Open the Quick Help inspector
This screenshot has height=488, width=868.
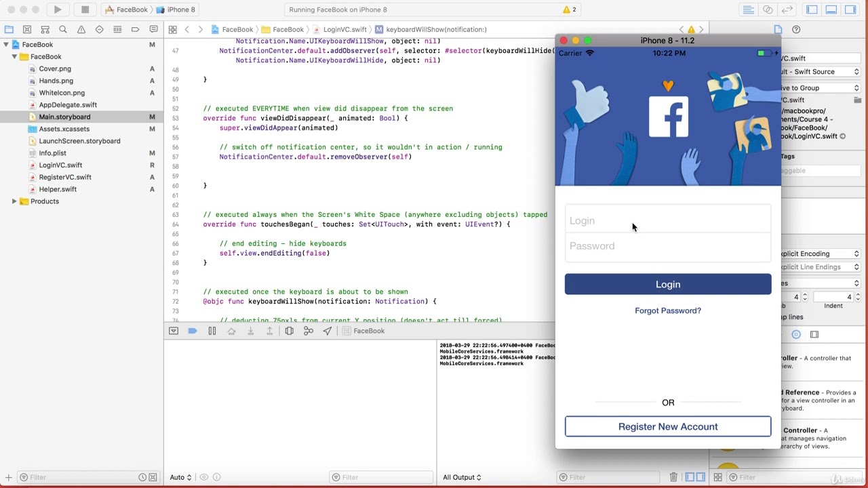(x=796, y=29)
